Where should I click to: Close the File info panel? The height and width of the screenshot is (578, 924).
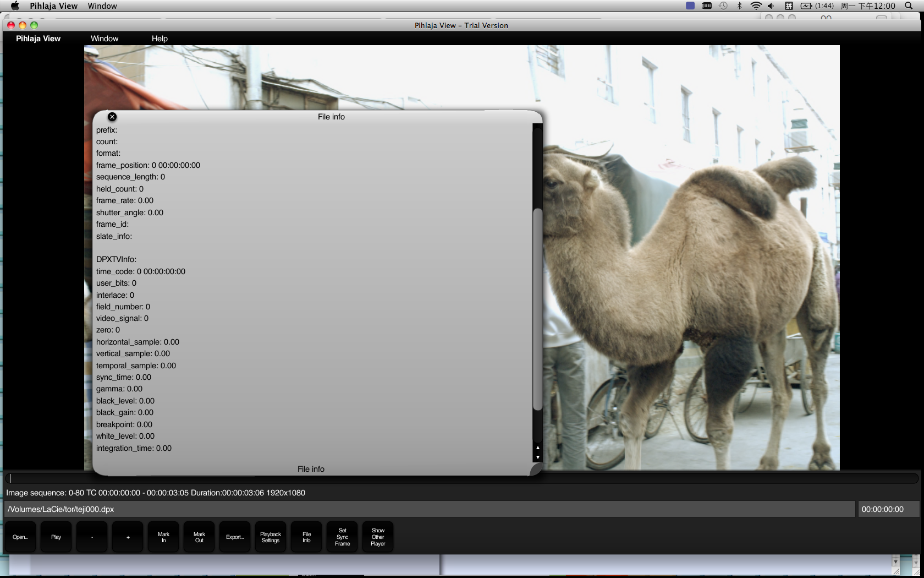112,117
